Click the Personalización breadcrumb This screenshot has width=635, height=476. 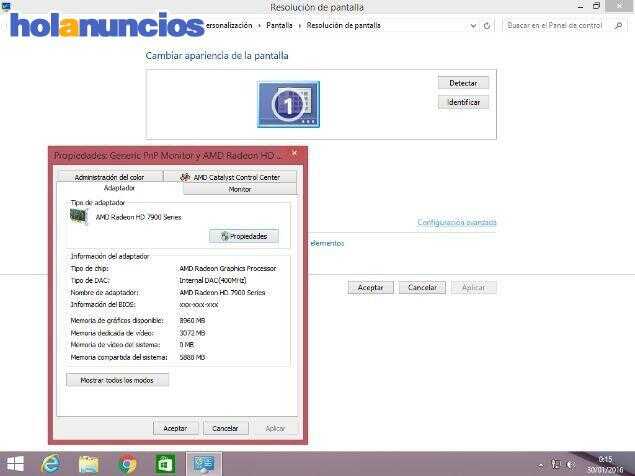229,26
